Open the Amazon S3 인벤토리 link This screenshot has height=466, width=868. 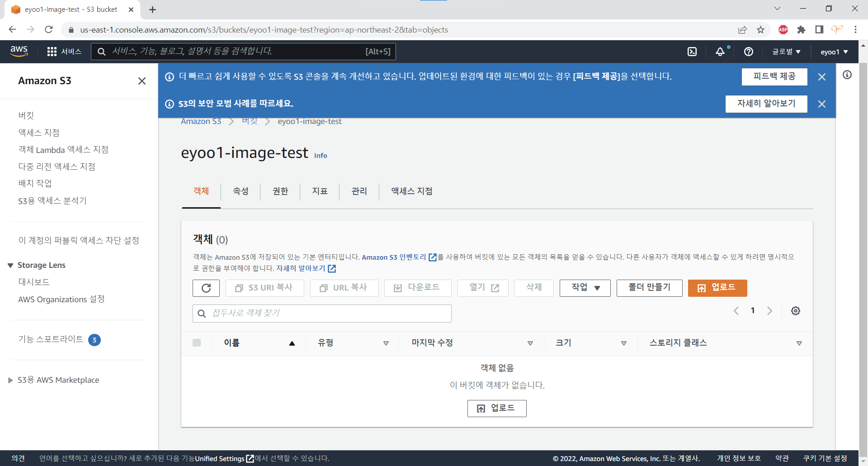tap(394, 257)
